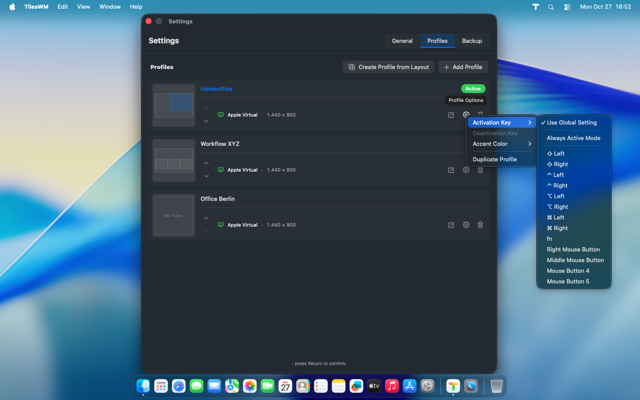Switch to the Backup tab
The width and height of the screenshot is (640, 400).
pos(472,41)
